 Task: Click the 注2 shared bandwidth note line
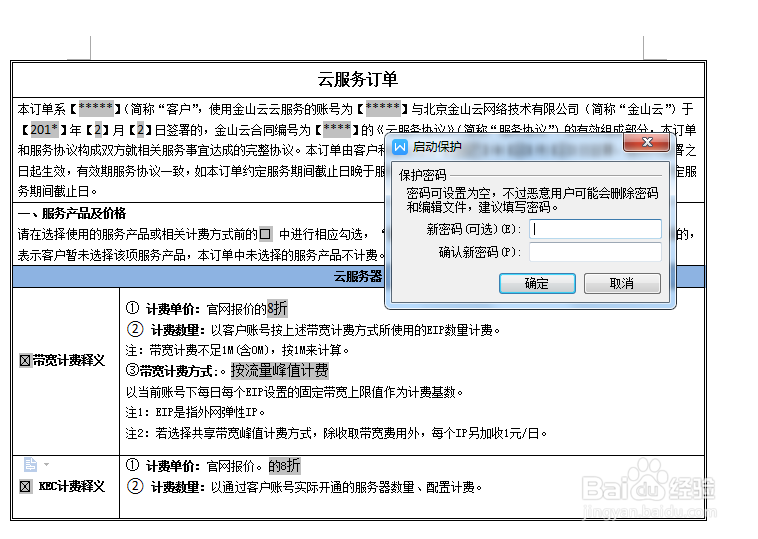(x=336, y=433)
